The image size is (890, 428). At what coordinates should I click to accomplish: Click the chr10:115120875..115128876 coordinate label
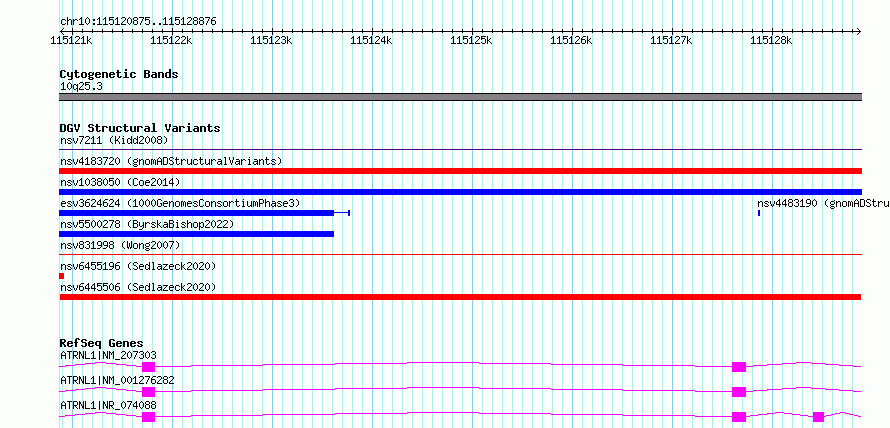tap(138, 22)
